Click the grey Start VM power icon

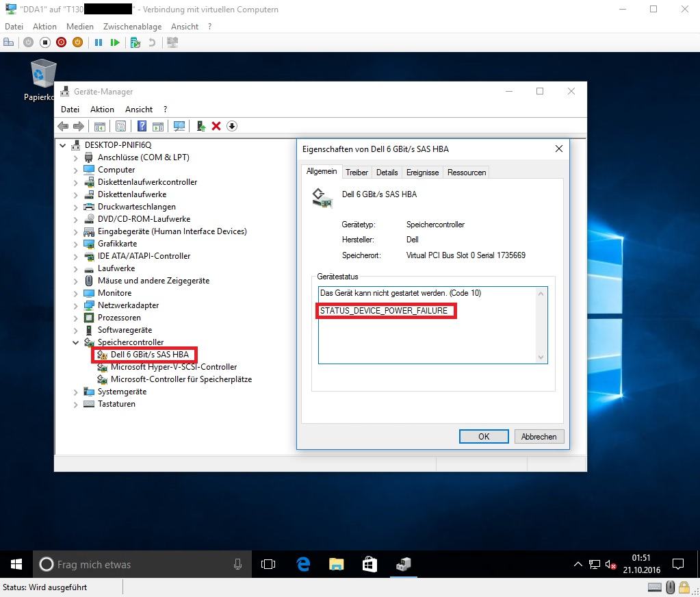tap(29, 42)
